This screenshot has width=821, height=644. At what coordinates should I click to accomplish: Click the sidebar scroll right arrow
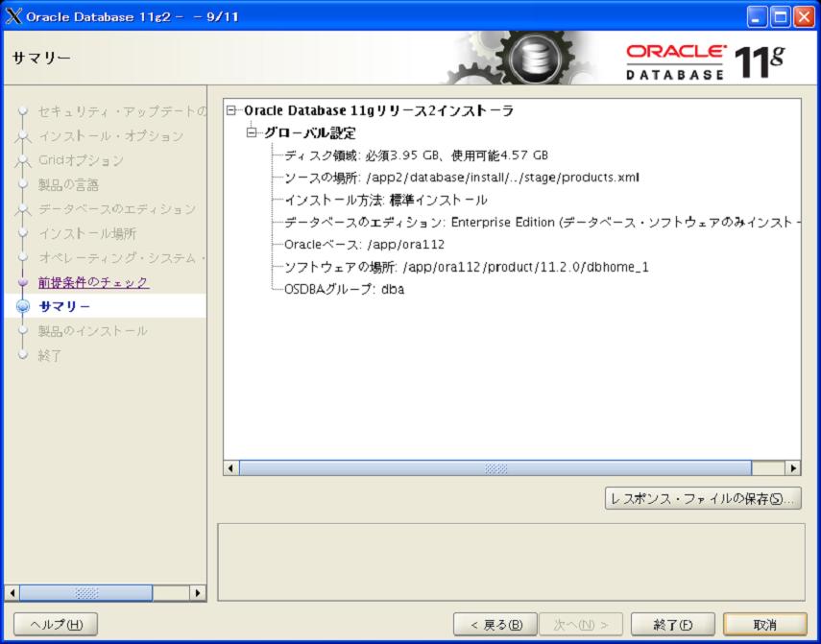(198, 593)
